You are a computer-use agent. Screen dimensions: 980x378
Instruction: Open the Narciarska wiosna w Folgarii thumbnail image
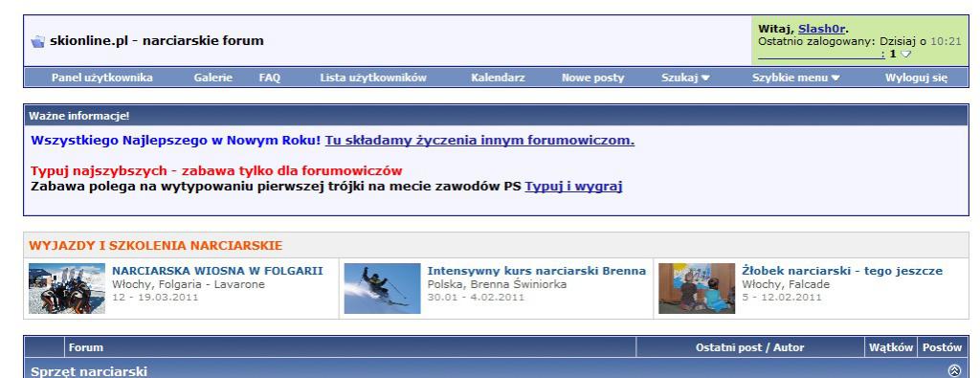point(67,288)
